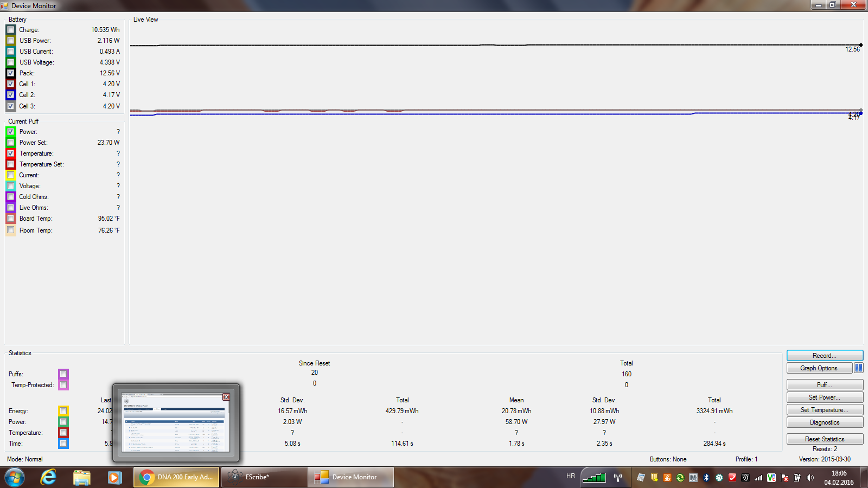Click the Diagnostics button
The image size is (868, 488).
824,422
